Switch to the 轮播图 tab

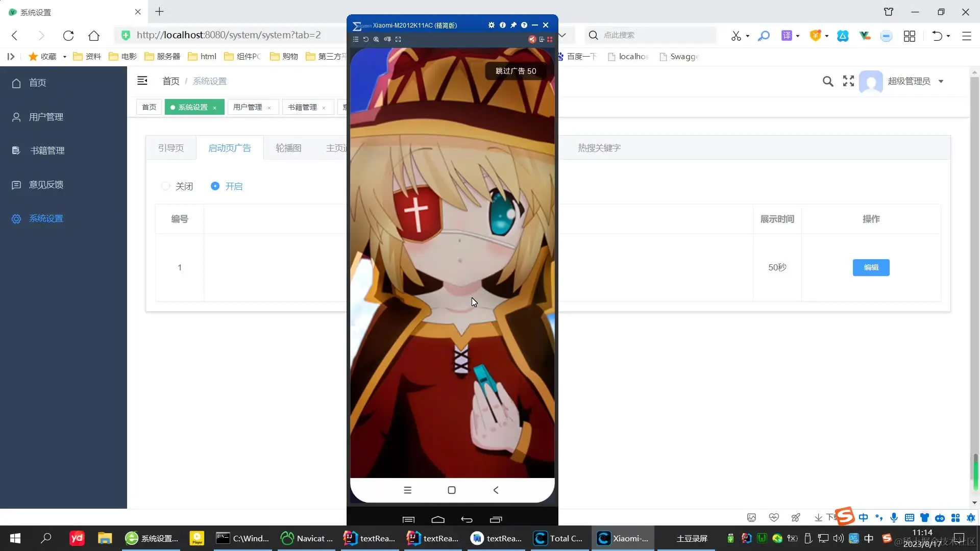pyautogui.click(x=288, y=148)
